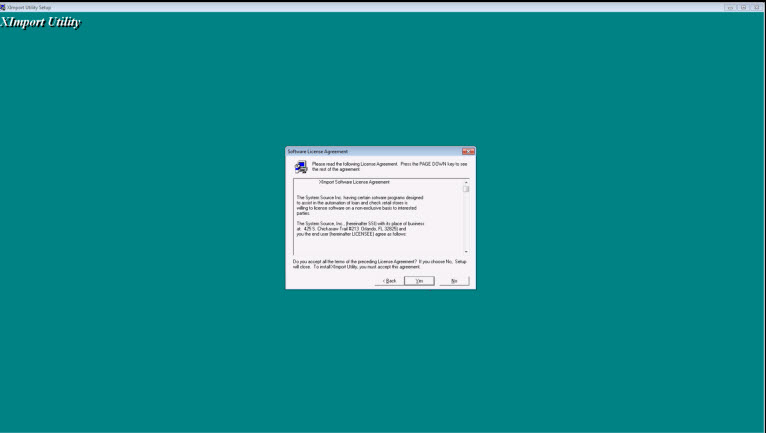Click the scroll up arrow of license text
The height and width of the screenshot is (433, 766).
pos(466,182)
